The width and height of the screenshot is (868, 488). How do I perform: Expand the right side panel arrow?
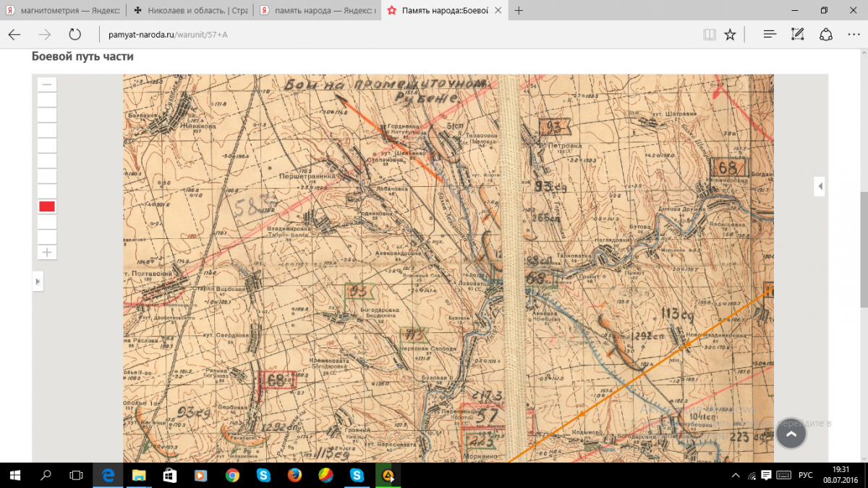click(820, 186)
